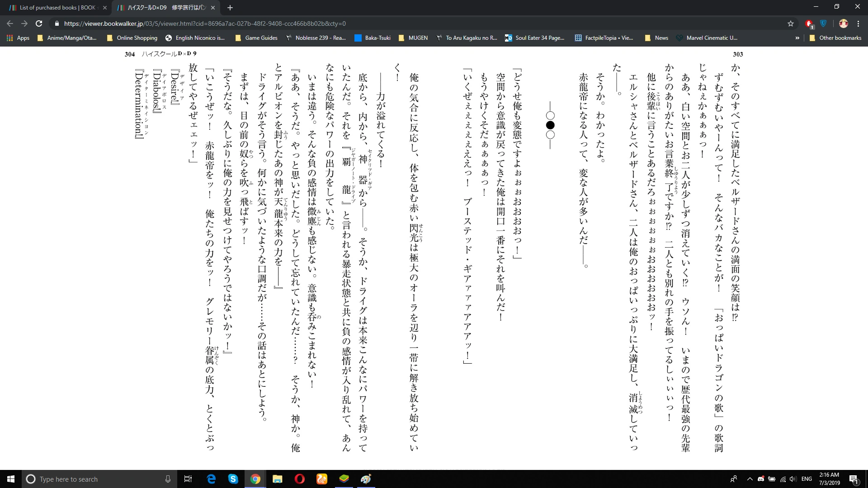The height and width of the screenshot is (488, 868).
Task: Open the People icon in system tray
Action: [x=734, y=479]
